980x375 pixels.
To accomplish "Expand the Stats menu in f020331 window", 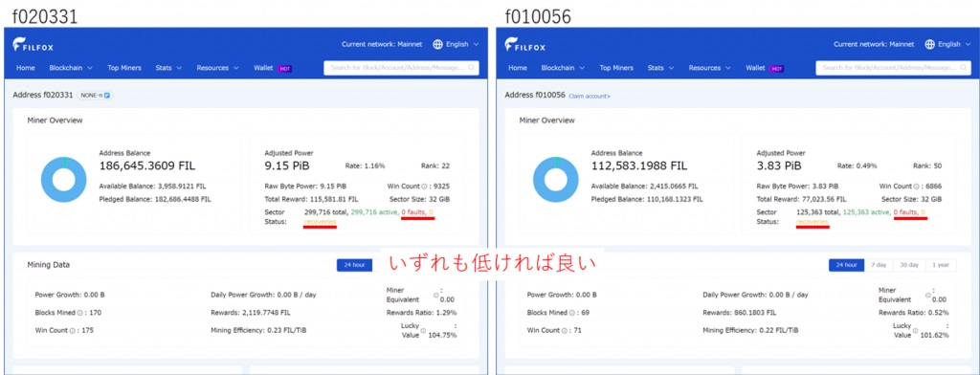I will click(168, 68).
